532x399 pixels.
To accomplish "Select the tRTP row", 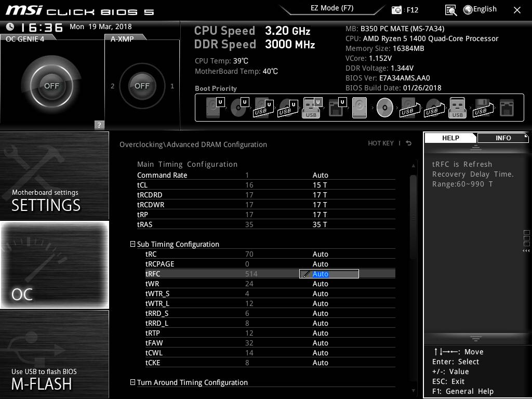I will 270,333.
